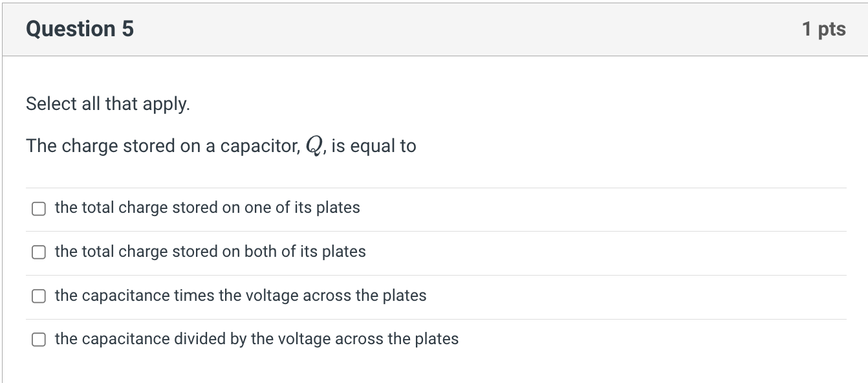Check the total charge stored on one plate option

tap(38, 208)
